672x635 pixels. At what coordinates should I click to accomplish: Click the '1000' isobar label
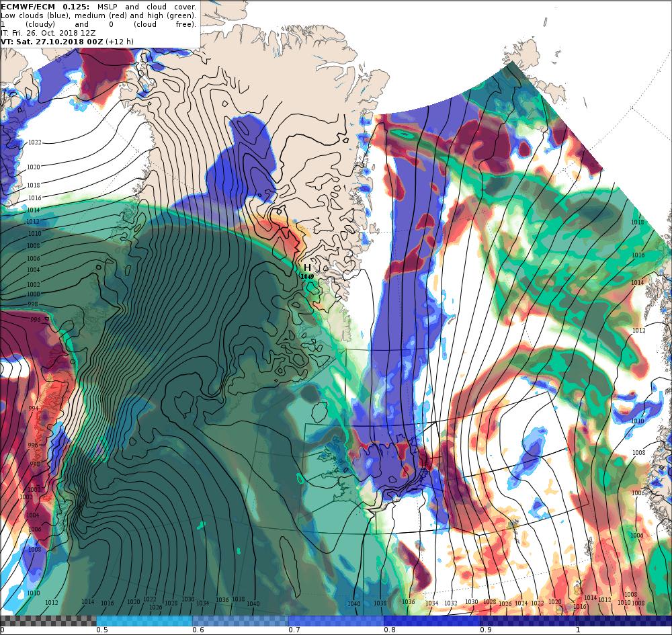(x=34, y=294)
